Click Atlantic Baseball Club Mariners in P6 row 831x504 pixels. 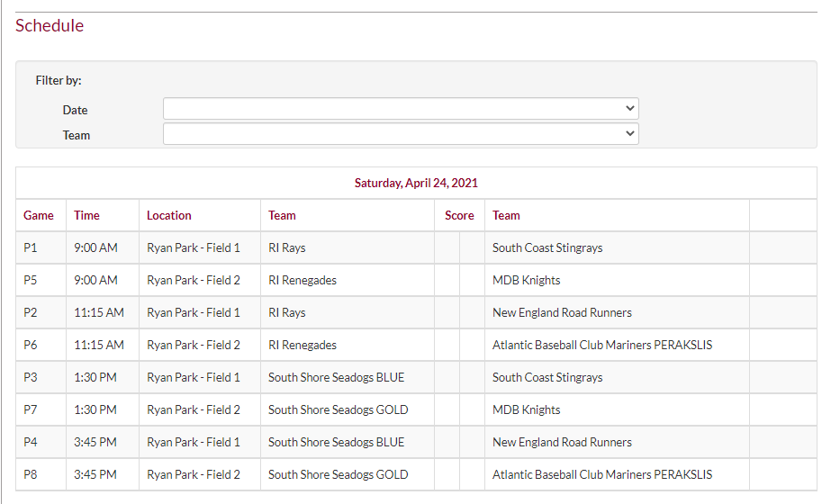pyautogui.click(x=601, y=345)
